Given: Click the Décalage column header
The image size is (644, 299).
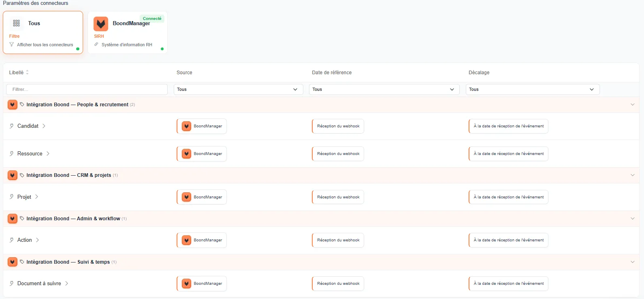Looking at the screenshot, I should [x=479, y=73].
